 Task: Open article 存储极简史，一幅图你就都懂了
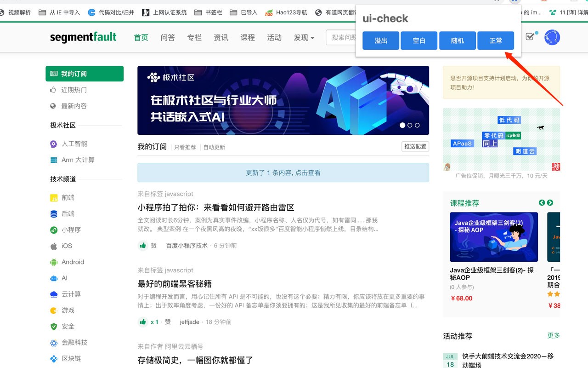(x=195, y=360)
